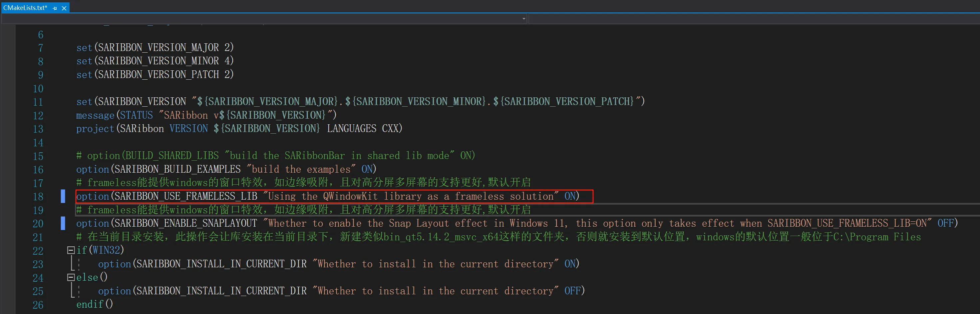Click the ON value on line 23

point(569,264)
